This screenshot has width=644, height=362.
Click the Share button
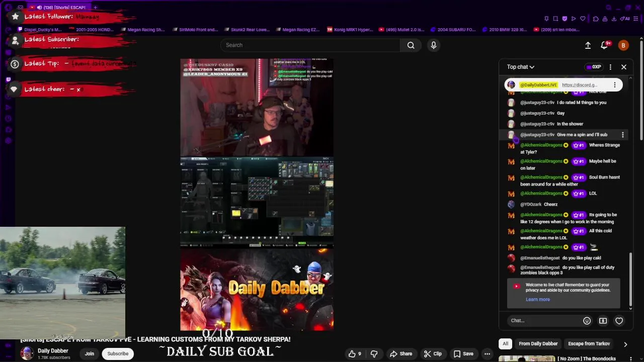pos(401,354)
